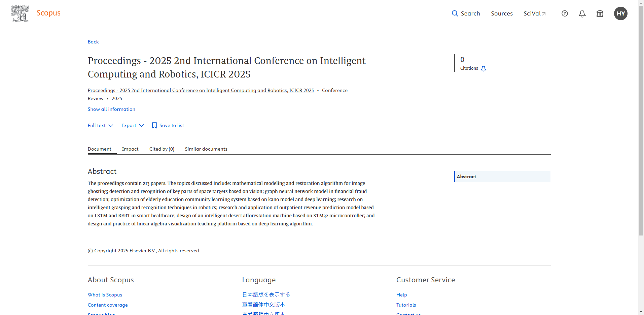
Task: Open the help question mark icon
Action: 565,13
